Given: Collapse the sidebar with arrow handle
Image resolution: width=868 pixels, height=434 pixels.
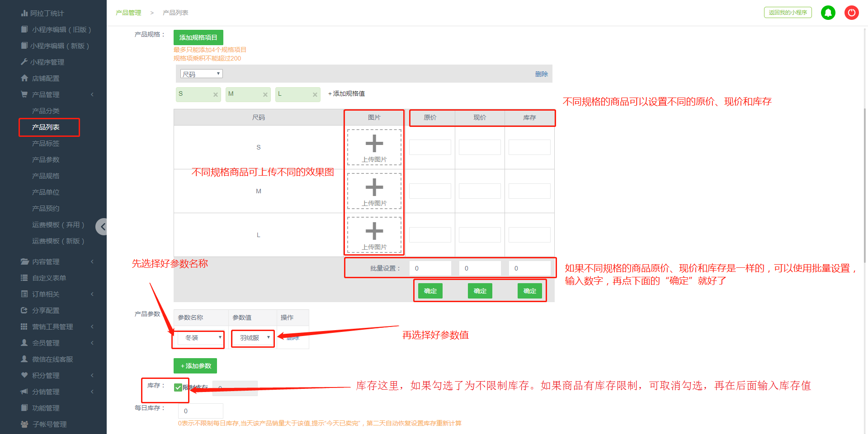Looking at the screenshot, I should 103,227.
